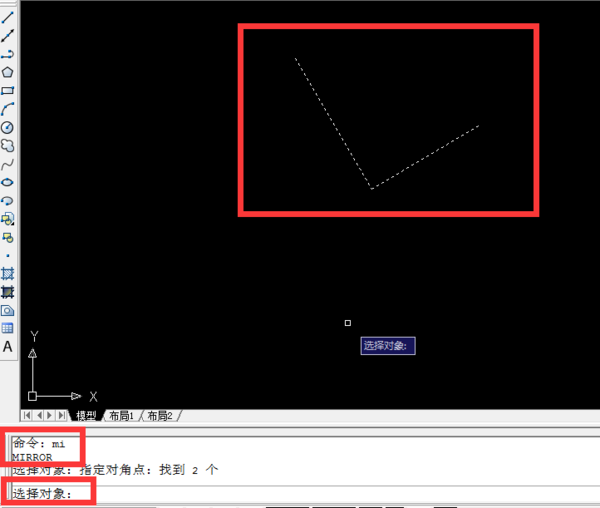The image size is (600, 508).
Task: Switch to the 模型 tab
Action: click(86, 416)
